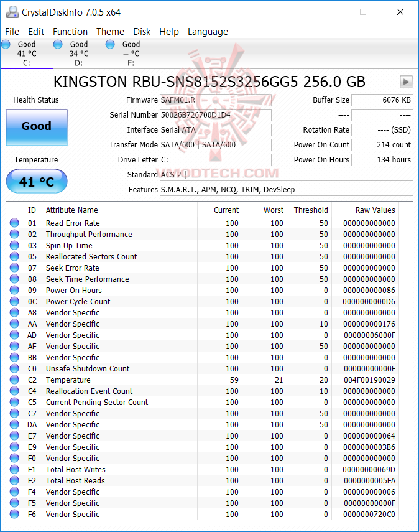Click status orb for Current Pending Sector Count
The image size is (419, 532).
coord(14,402)
